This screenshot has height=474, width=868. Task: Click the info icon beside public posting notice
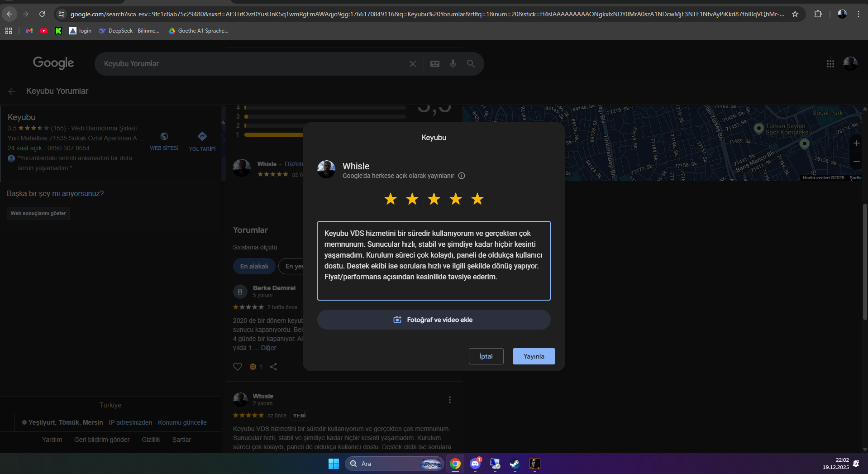(462, 176)
